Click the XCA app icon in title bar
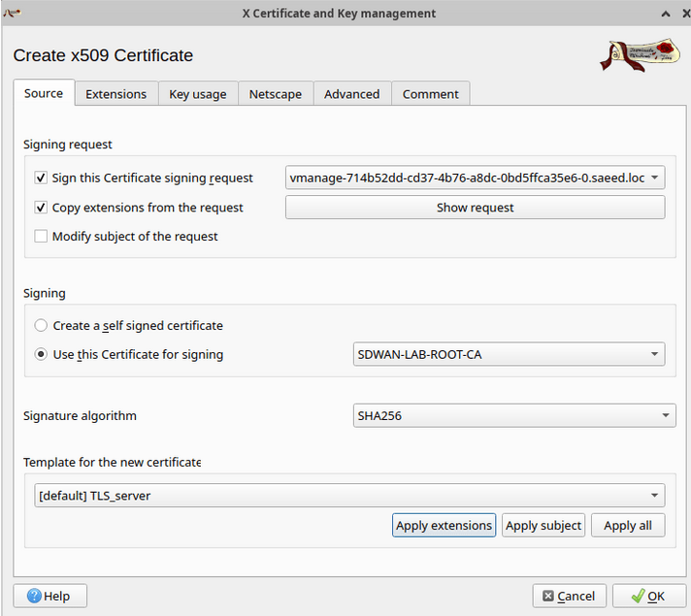This screenshot has width=691, height=616. (x=12, y=14)
